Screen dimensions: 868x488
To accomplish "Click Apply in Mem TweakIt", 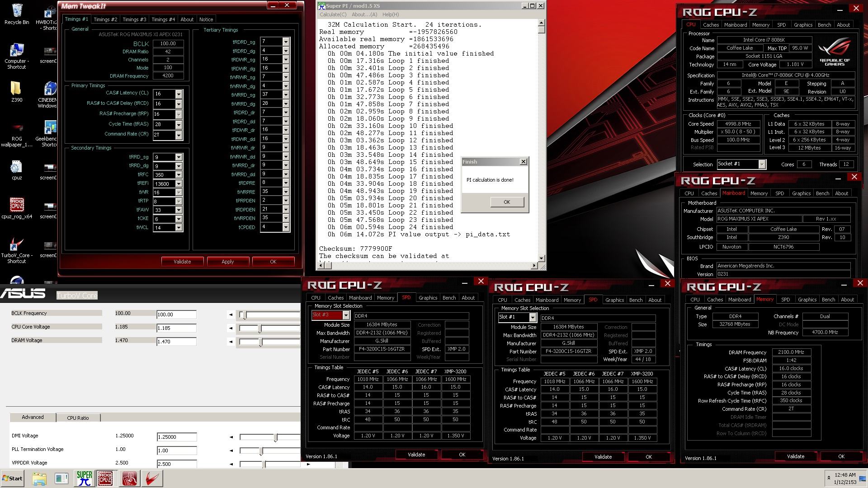I will [228, 262].
